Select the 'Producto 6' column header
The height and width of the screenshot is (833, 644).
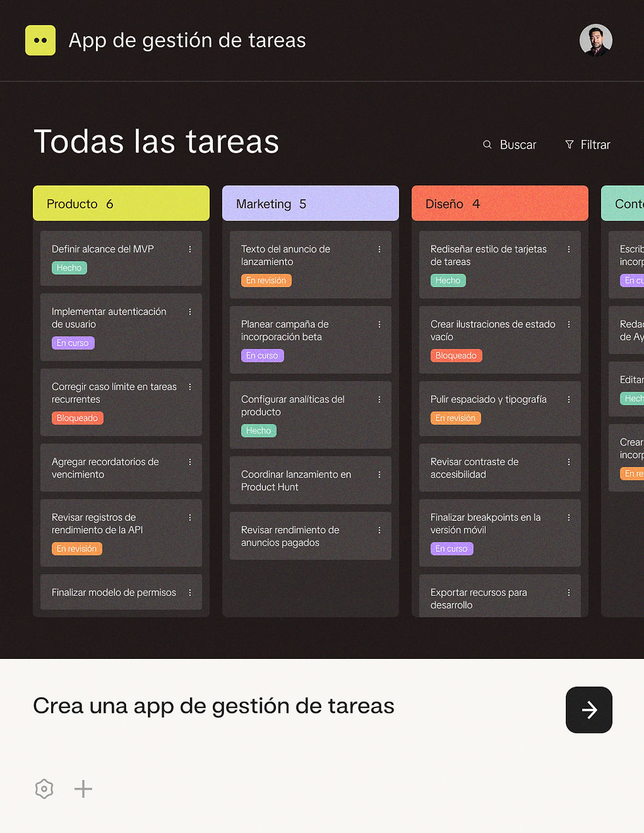121,203
